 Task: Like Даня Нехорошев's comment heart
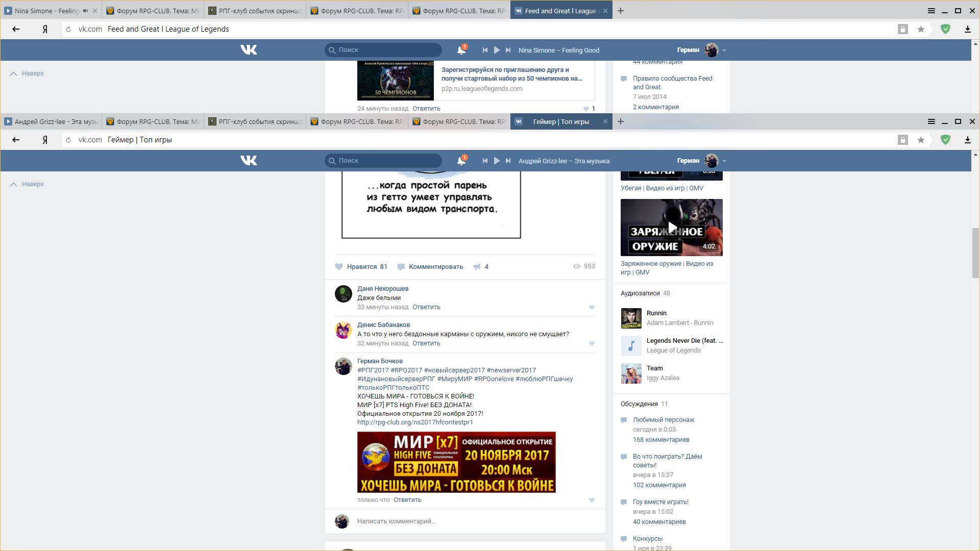pos(592,307)
